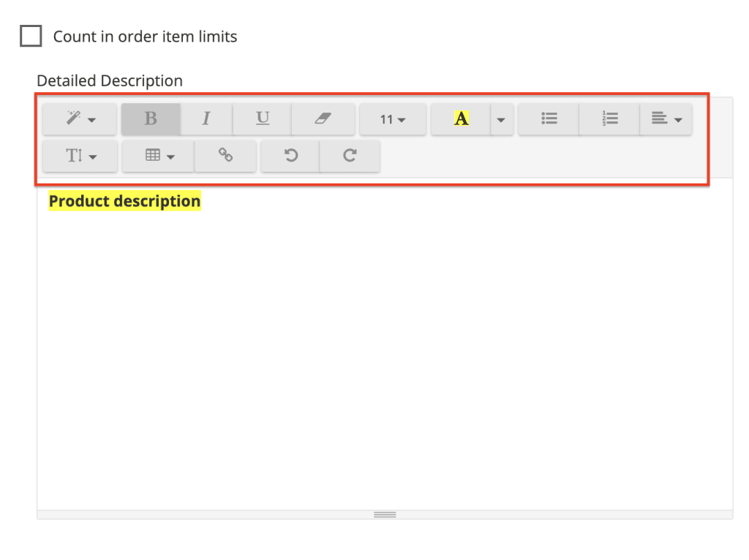Image resolution: width=749 pixels, height=560 pixels.
Task: Click inside the description editor text area
Action: [385, 351]
